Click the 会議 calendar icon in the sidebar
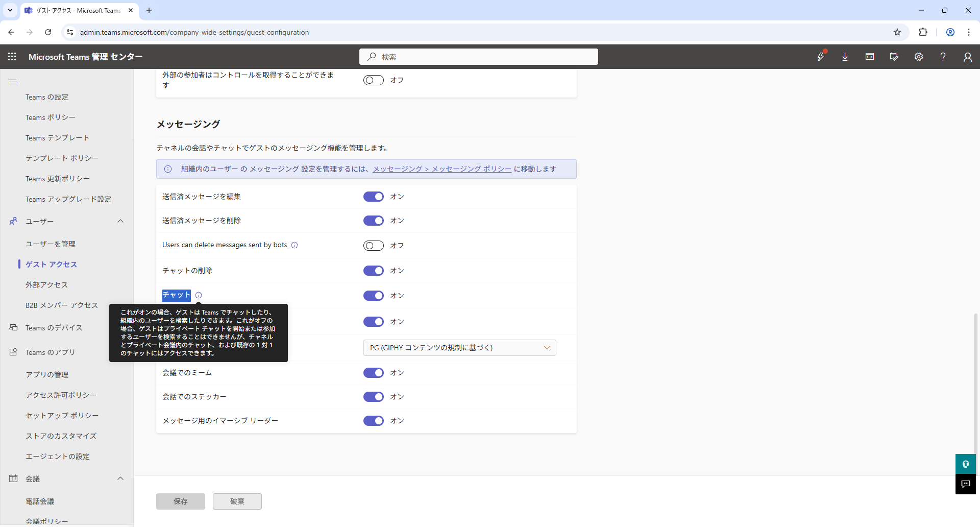980x527 pixels. click(x=13, y=478)
